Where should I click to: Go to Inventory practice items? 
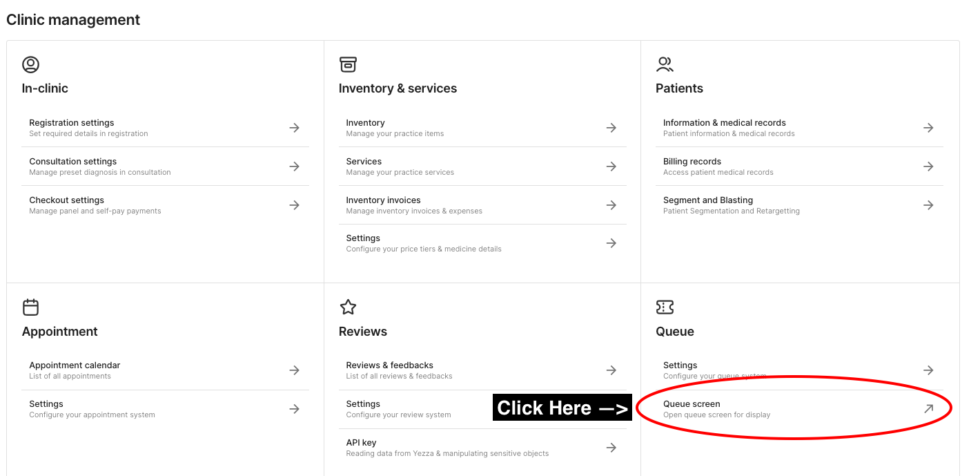pyautogui.click(x=366, y=127)
